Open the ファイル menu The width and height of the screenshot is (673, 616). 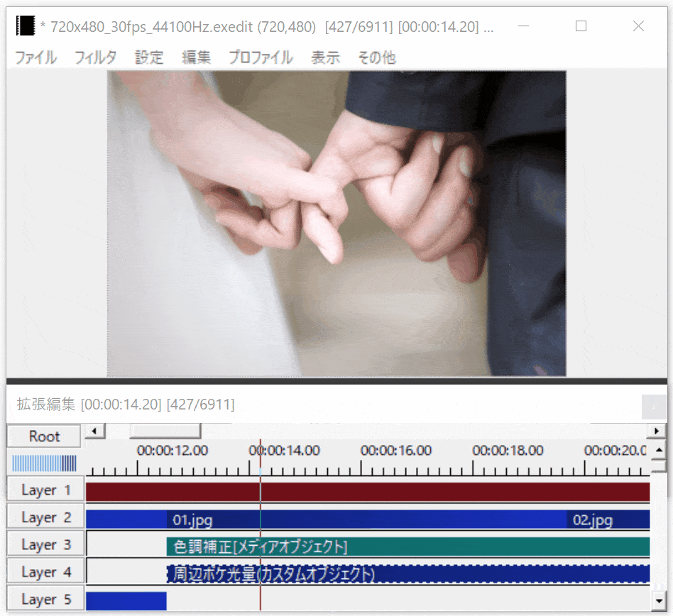tap(35, 57)
